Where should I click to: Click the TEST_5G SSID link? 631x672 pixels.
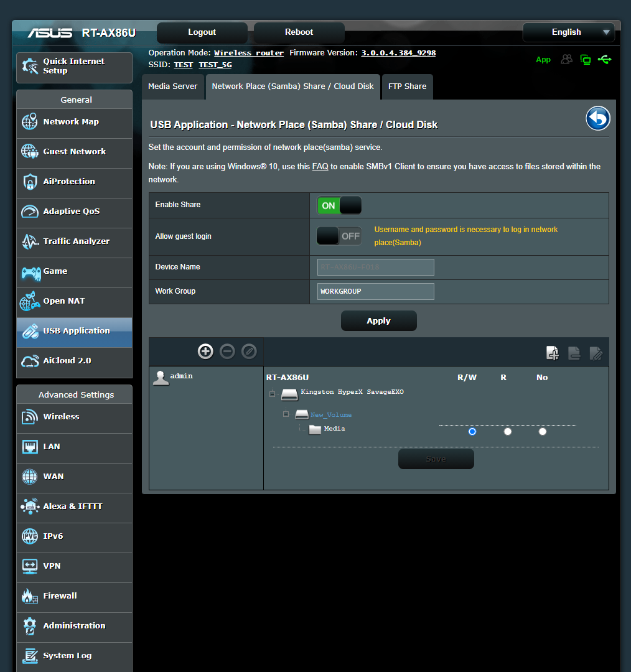point(215,65)
